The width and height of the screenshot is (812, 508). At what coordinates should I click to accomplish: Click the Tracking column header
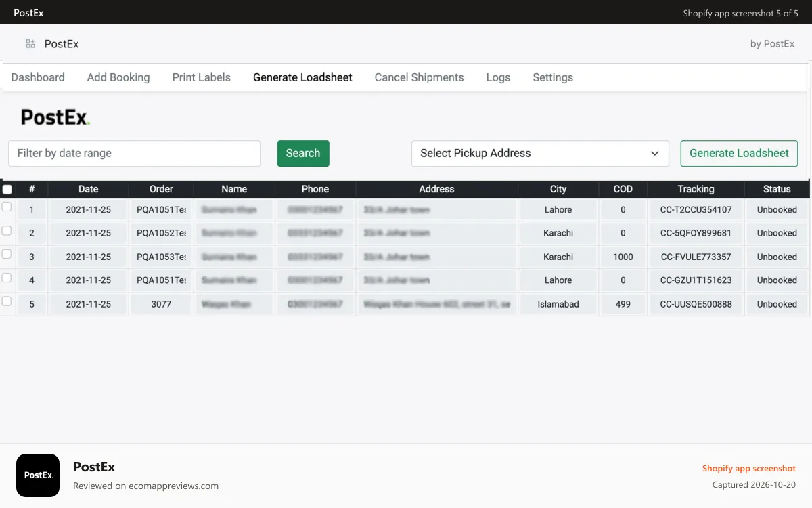pyautogui.click(x=696, y=189)
